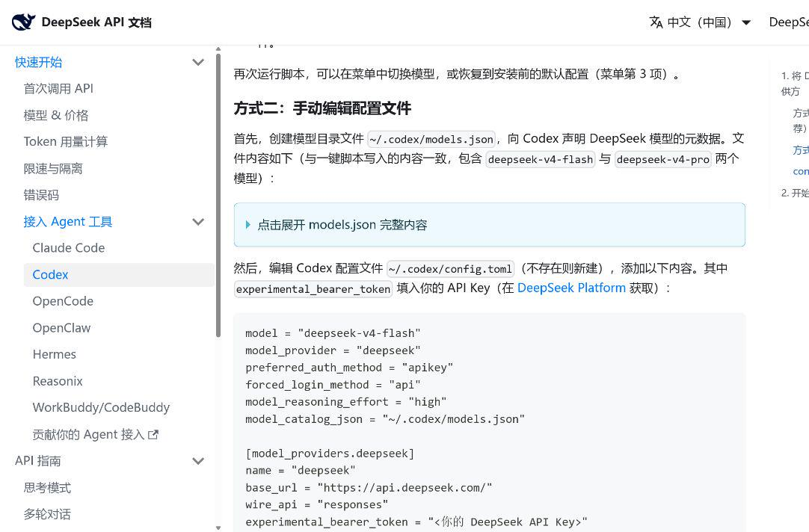Viewport: 809px width, 532px height.
Task: Select the Codex sidebar item
Action: (119, 275)
